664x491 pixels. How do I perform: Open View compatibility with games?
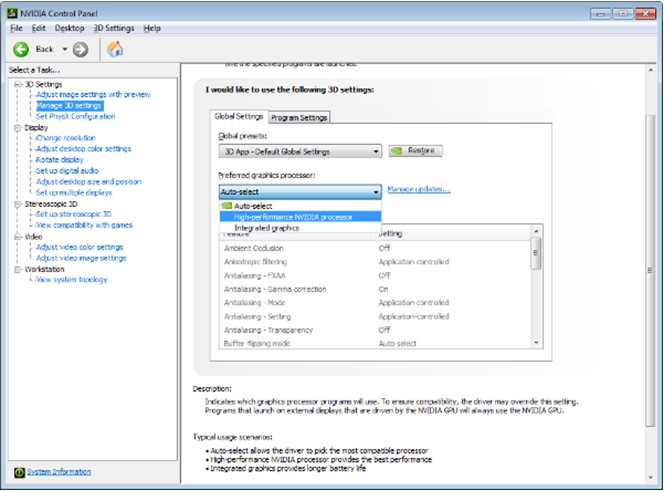click(84, 225)
